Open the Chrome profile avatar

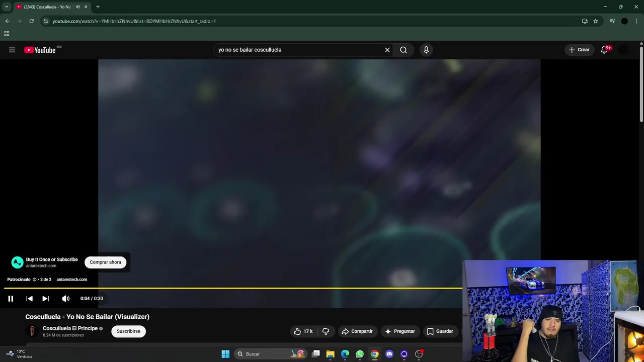coord(624,21)
